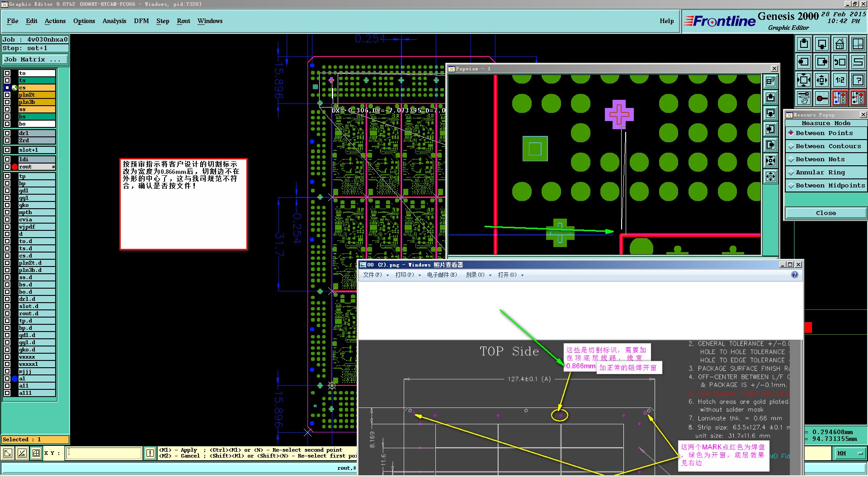Viewport: 868px width, 477px height.
Task: Open the MM units dropdown
Action: [849, 453]
